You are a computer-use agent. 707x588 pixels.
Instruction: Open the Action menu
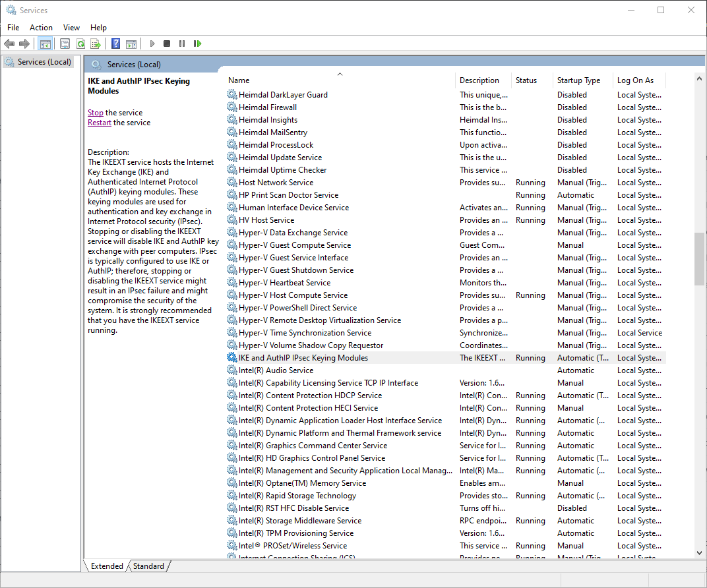click(41, 27)
